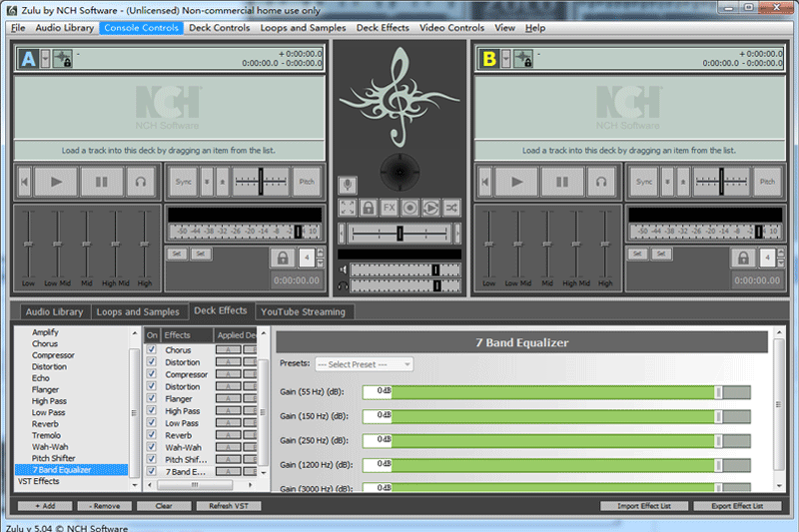
Task: Decrease Deck A loop beats stepper
Action: click(x=320, y=264)
